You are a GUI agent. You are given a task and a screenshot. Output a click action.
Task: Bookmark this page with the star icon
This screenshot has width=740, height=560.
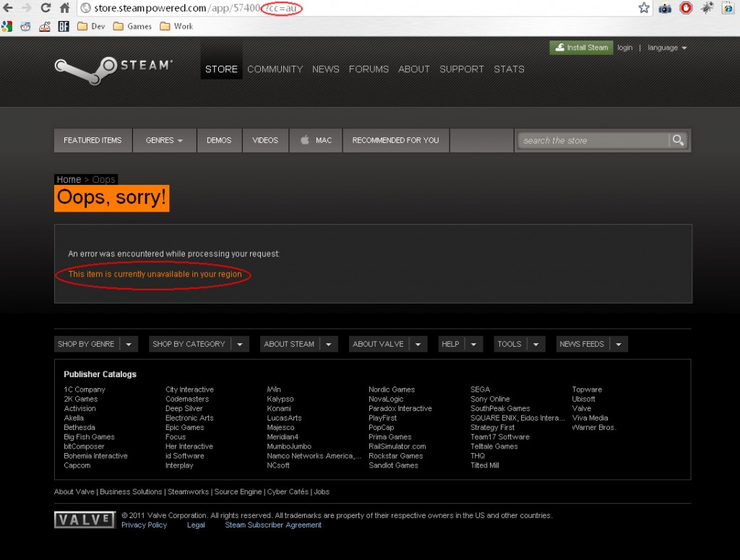(644, 8)
